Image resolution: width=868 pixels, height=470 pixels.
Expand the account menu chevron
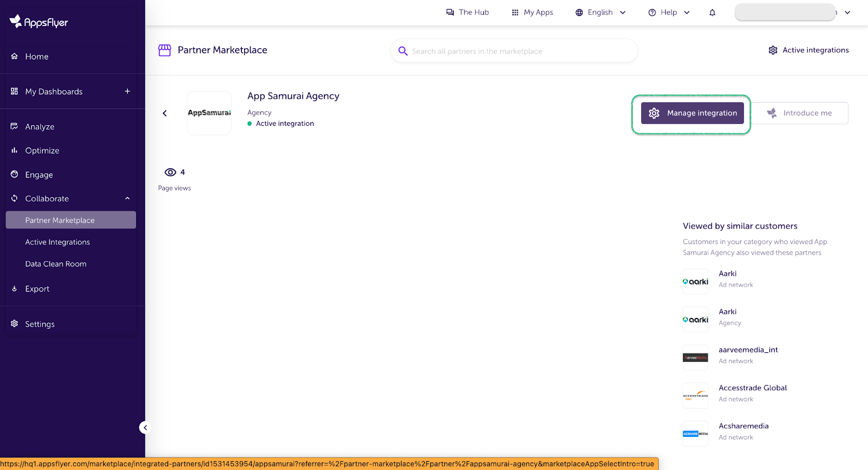pos(847,12)
